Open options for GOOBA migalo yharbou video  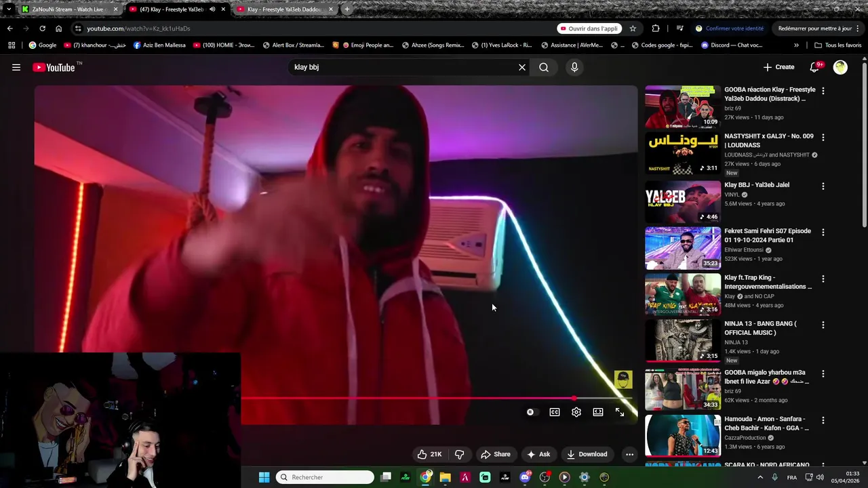point(823,373)
